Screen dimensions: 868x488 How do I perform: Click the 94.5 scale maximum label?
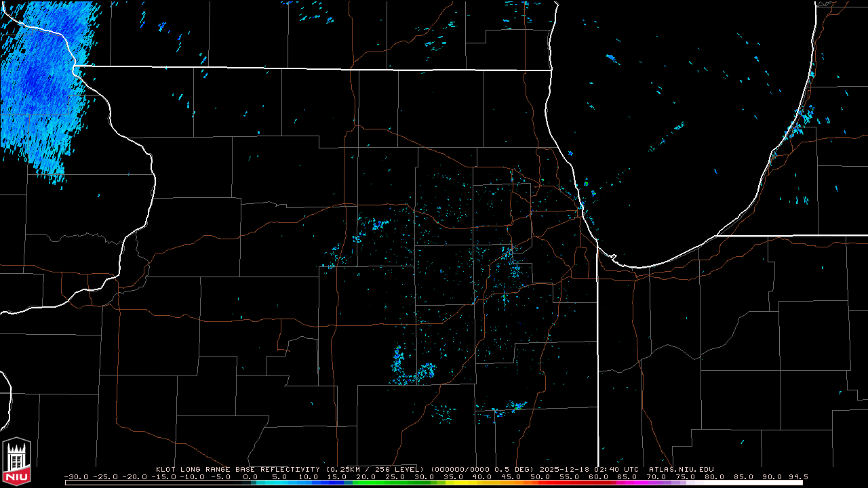point(798,476)
